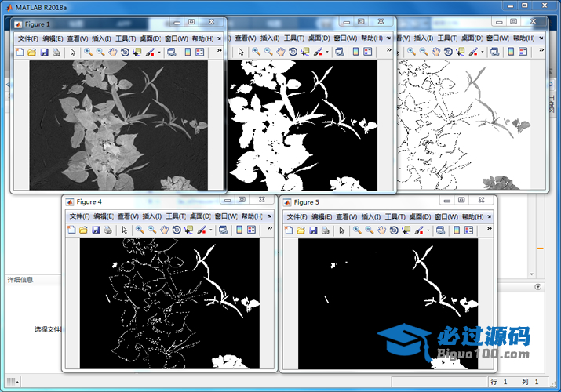This screenshot has width=561, height=392.
Task: Open 桌面(D) menu in Figure 1
Action: [151, 38]
